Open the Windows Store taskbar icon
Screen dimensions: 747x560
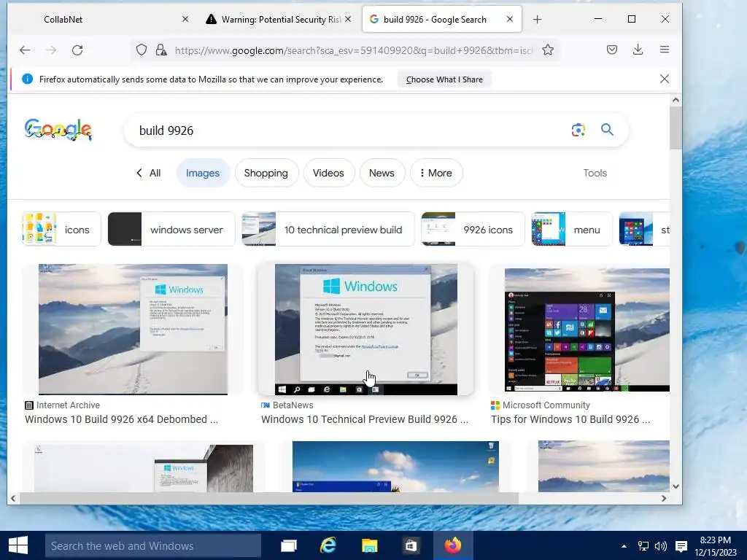411,545
